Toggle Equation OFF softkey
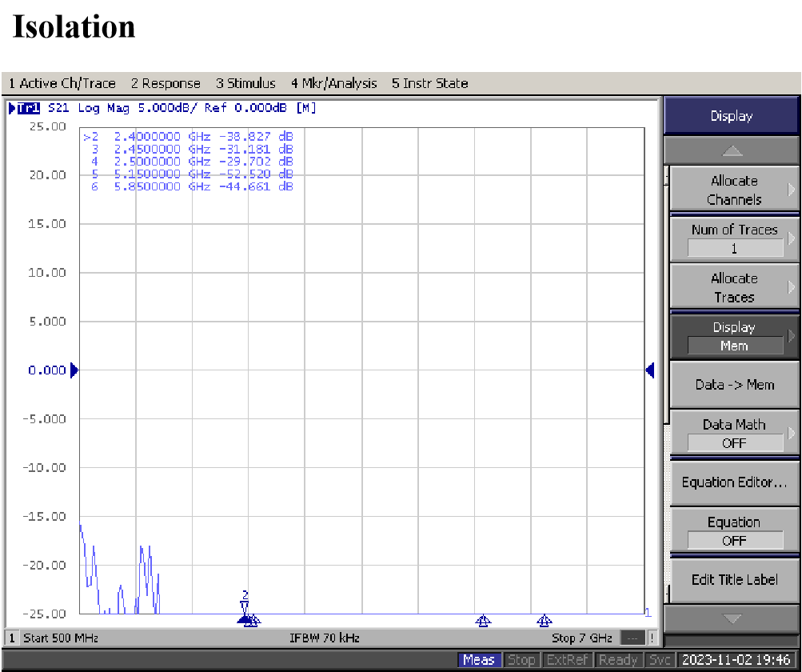Screen dimensions: 802x672 [x=734, y=530]
